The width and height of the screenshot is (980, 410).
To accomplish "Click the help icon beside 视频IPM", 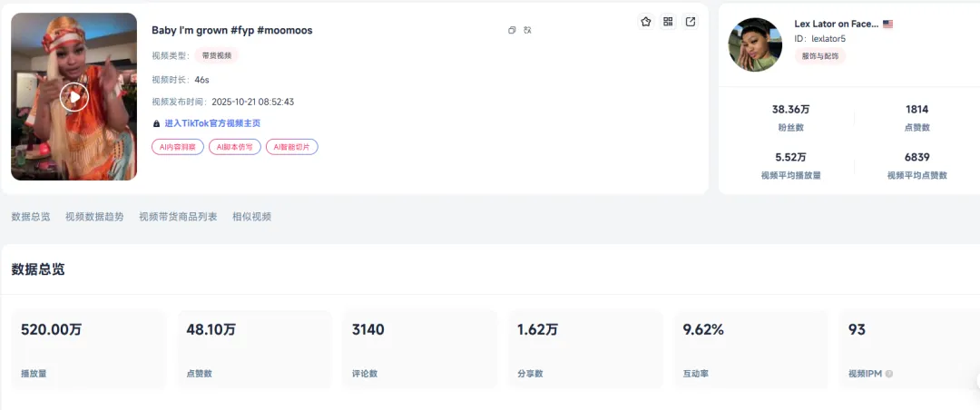I will click(889, 374).
